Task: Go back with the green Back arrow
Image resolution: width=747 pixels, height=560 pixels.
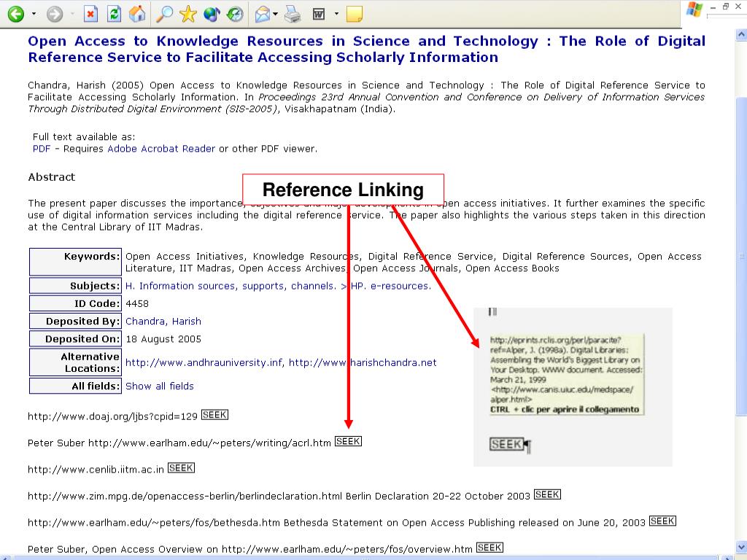Action: [x=16, y=14]
